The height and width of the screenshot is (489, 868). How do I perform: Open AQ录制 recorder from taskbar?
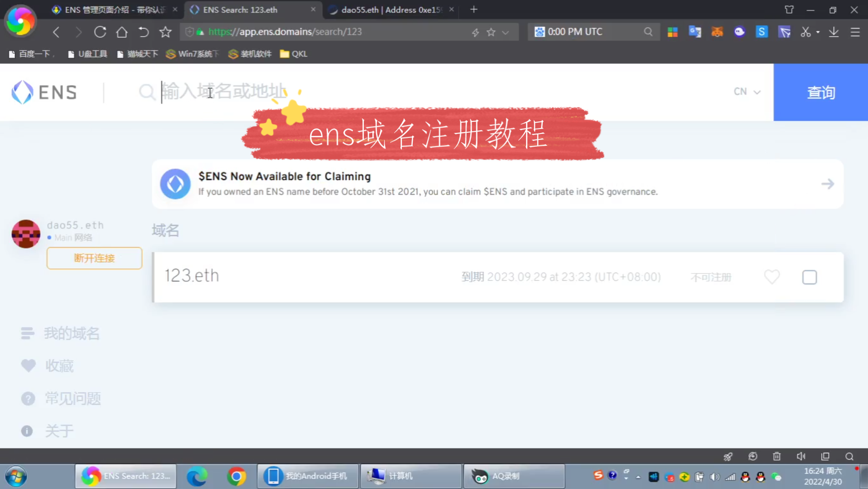pyautogui.click(x=514, y=476)
